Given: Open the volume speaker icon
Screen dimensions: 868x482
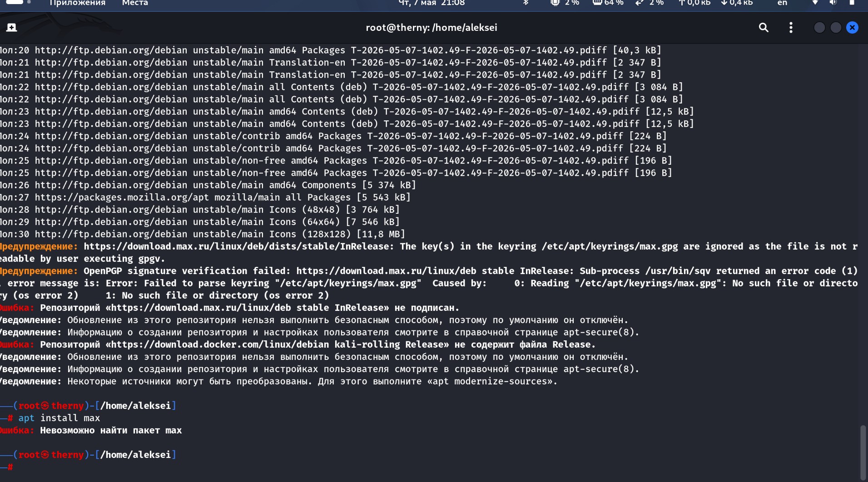Looking at the screenshot, I should 833,3.
